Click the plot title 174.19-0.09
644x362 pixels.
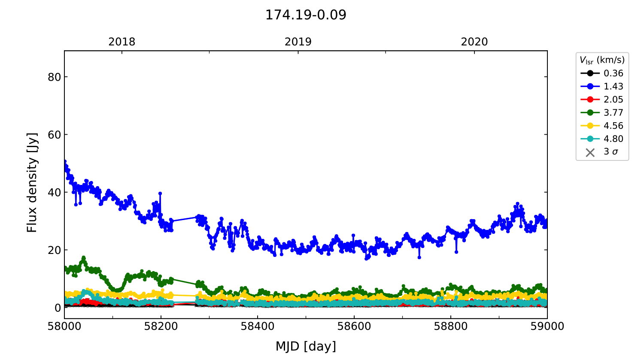pos(306,15)
